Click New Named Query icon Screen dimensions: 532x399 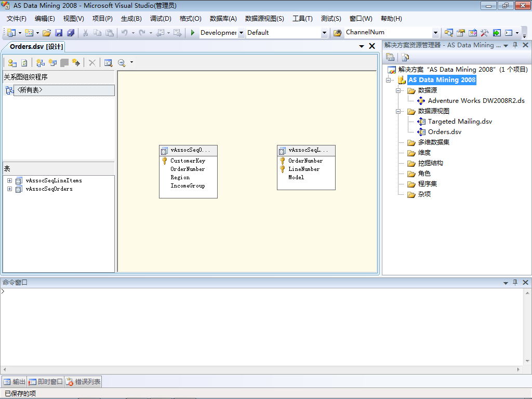point(52,63)
